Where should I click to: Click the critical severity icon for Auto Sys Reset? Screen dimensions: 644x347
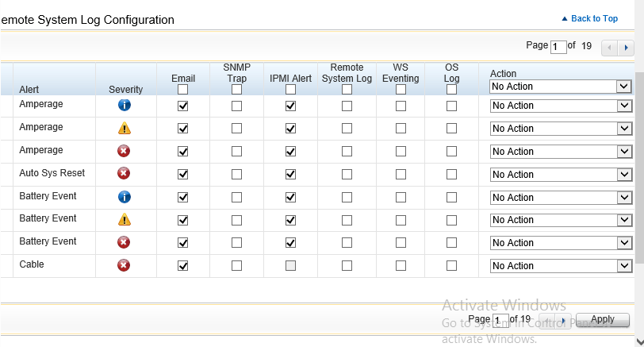[x=124, y=174]
